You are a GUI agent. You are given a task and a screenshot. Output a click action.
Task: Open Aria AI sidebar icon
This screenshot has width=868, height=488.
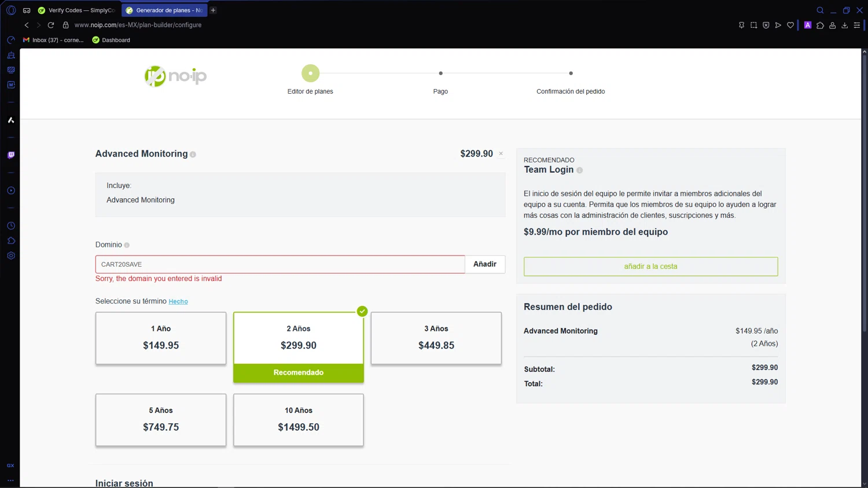[11, 120]
